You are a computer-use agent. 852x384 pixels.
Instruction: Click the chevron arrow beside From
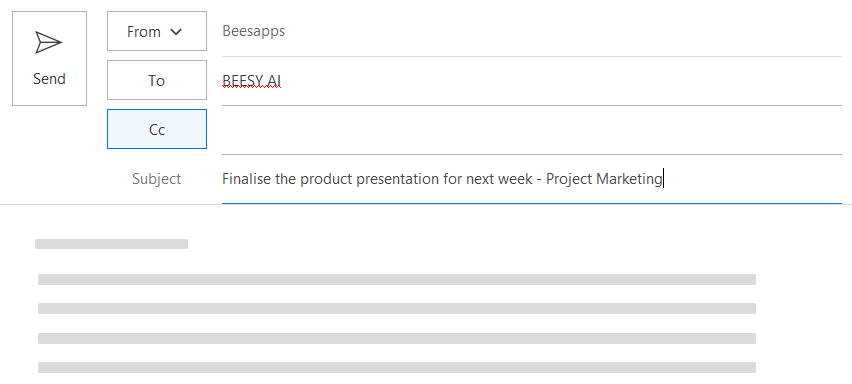click(x=176, y=32)
